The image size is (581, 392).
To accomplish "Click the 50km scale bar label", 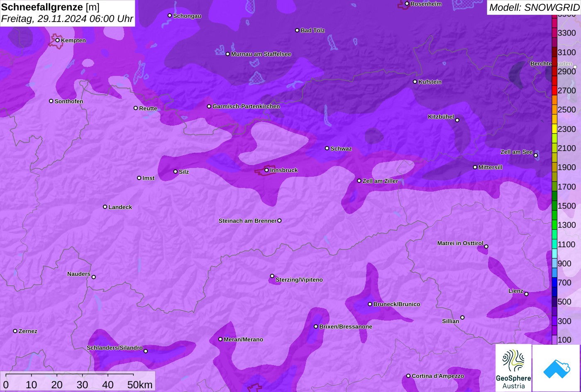I will click(140, 385).
